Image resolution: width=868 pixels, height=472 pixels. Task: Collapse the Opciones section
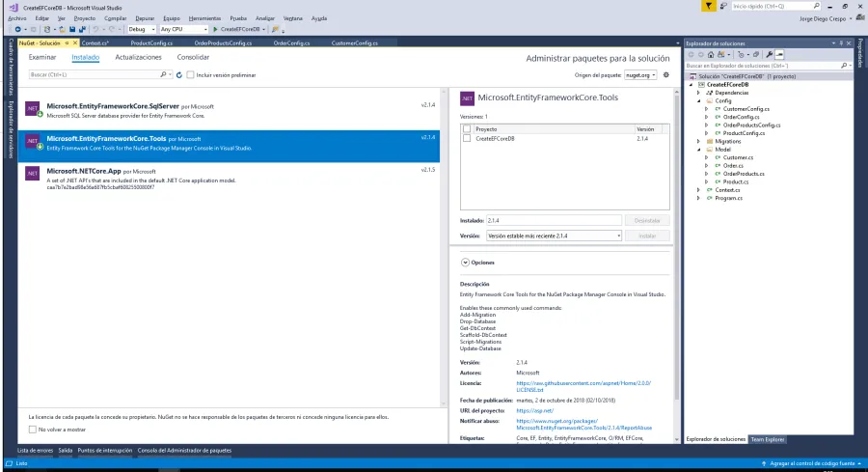[465, 263]
